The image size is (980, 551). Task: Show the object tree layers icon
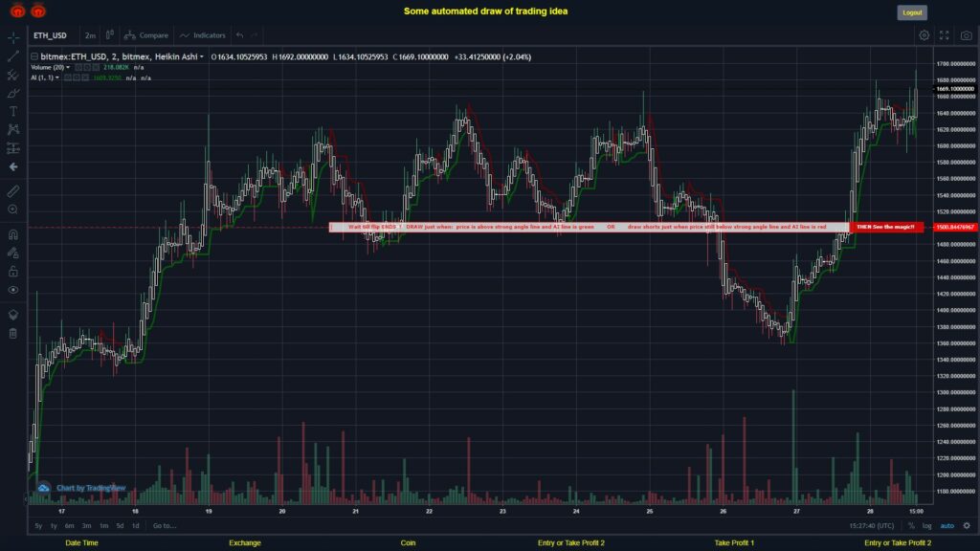(x=13, y=315)
